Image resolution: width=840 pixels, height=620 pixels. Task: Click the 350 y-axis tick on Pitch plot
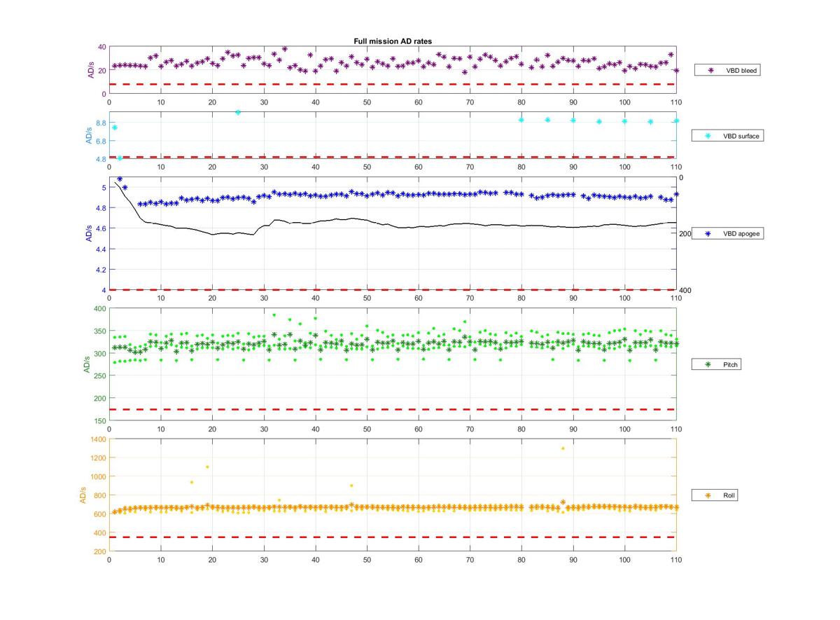coord(100,331)
